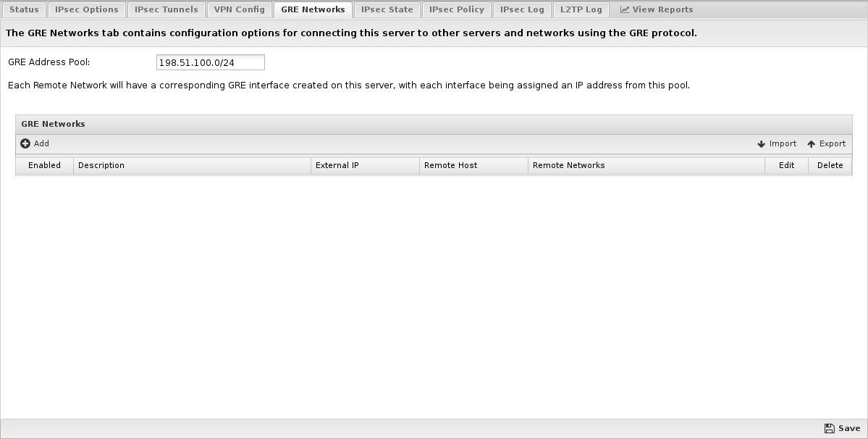Show the IPsec Policy tab
The image size is (868, 439).
(x=457, y=10)
